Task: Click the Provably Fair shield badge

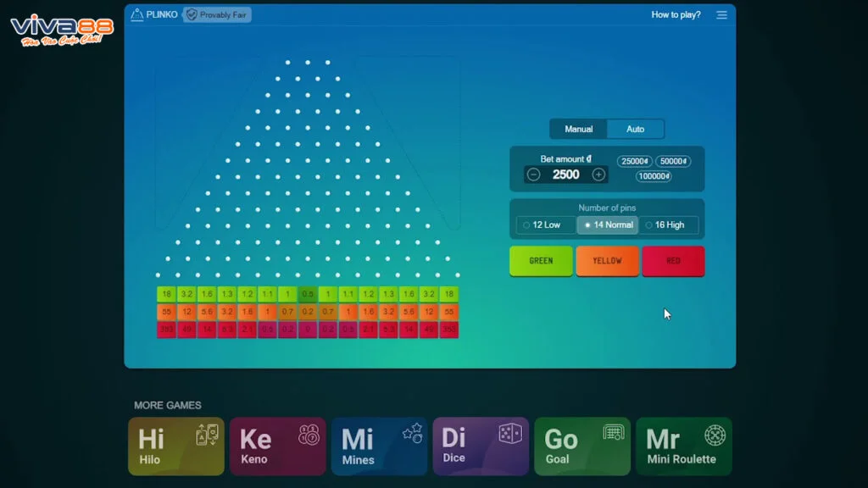Action: pos(218,14)
